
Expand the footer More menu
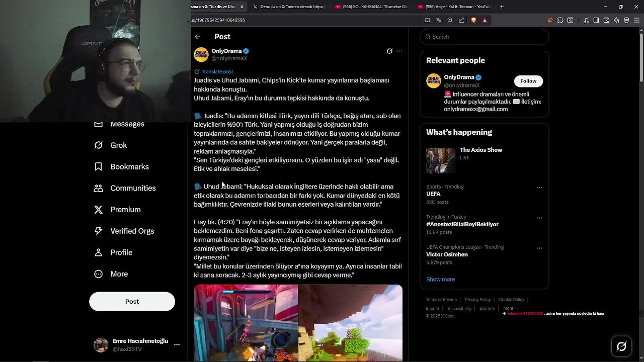(510, 308)
